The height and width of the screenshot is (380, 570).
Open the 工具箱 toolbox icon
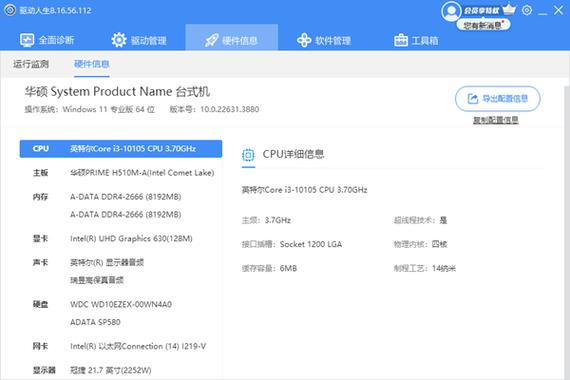(401, 40)
